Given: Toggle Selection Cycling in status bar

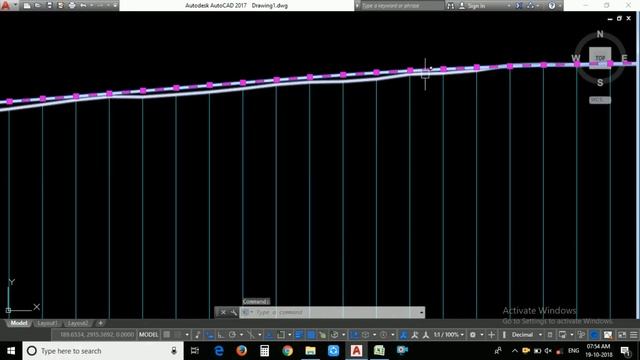Looking at the screenshot, I should pyautogui.click(x=322, y=335).
